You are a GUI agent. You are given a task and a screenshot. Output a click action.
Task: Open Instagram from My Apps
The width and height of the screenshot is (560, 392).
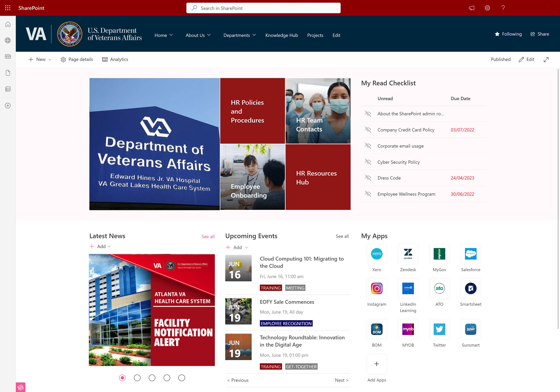coord(376,288)
